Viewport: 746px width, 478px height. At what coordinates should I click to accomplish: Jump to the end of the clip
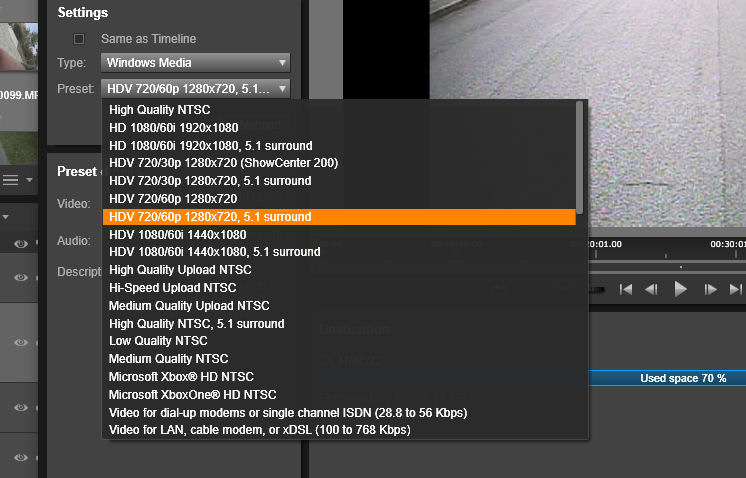click(737, 289)
